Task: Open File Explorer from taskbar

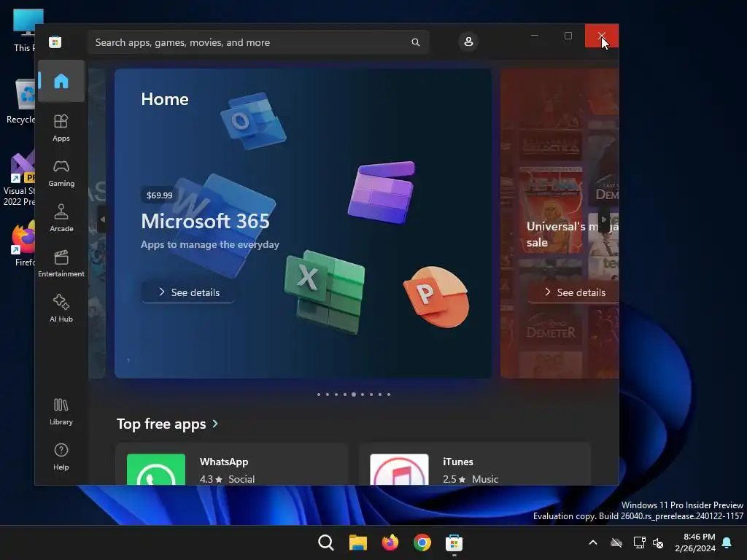Action: 357,542
